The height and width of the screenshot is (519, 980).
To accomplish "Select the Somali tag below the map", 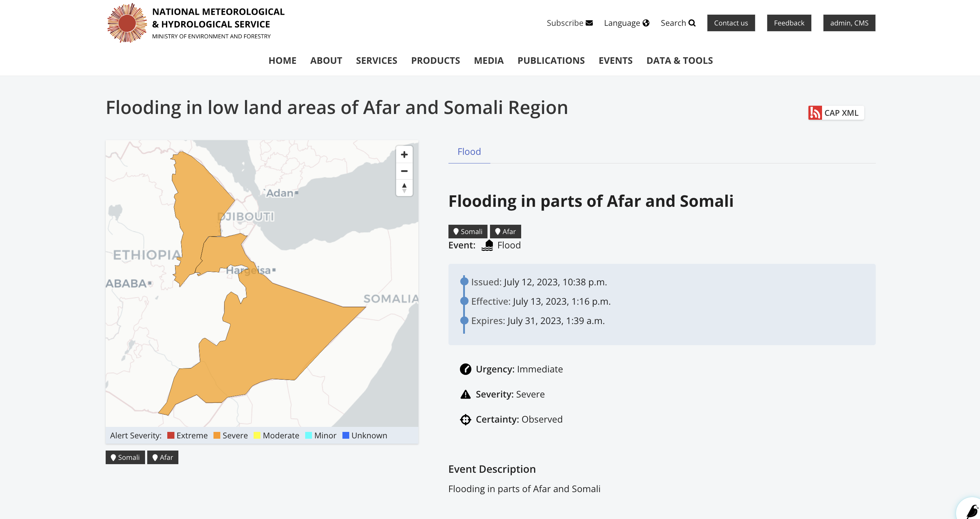I will coord(125,457).
